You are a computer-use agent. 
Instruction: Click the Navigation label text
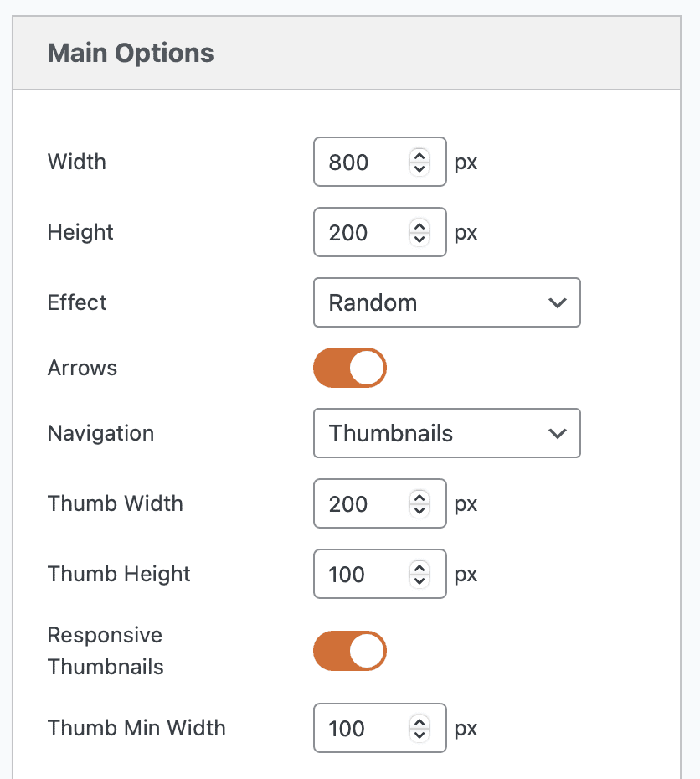click(x=100, y=433)
